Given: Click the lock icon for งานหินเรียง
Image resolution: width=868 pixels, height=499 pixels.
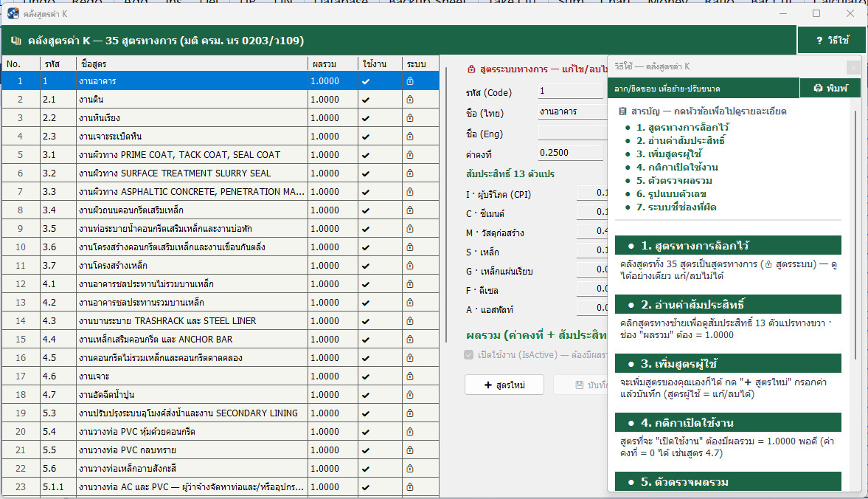Looking at the screenshot, I should [410, 118].
